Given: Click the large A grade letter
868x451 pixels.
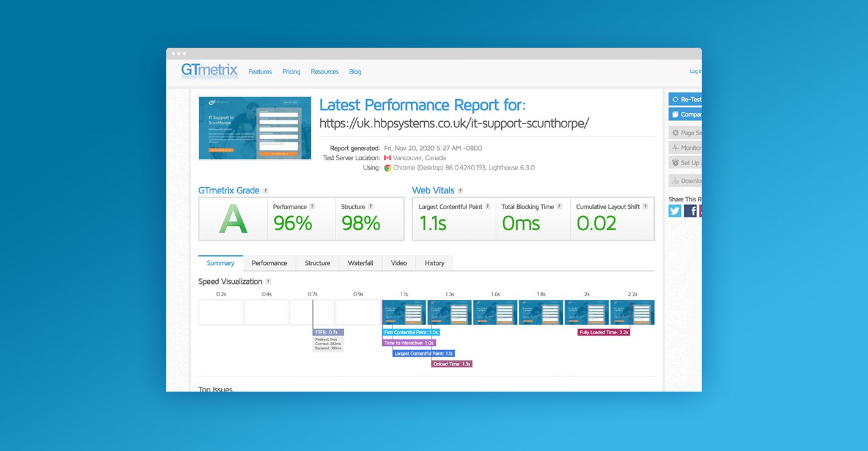Looking at the screenshot, I should point(233,219).
